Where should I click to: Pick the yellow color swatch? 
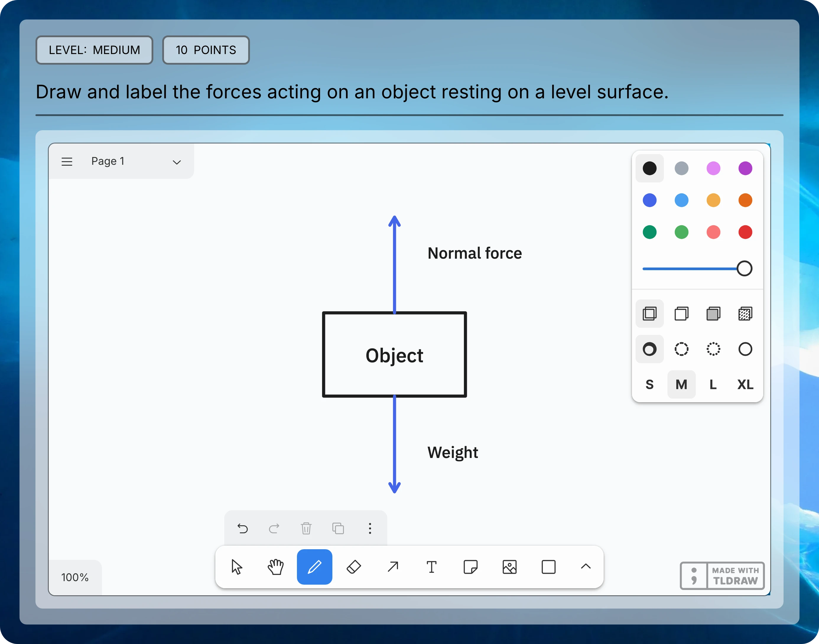coord(713,200)
